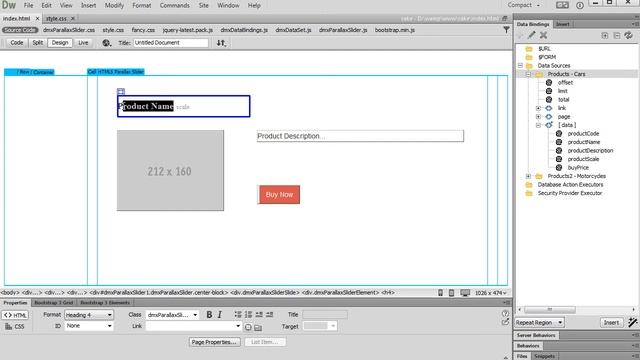Click the delete X icon in Data Bindings
This screenshot has height=360, width=640.
pyautogui.click(x=543, y=36)
